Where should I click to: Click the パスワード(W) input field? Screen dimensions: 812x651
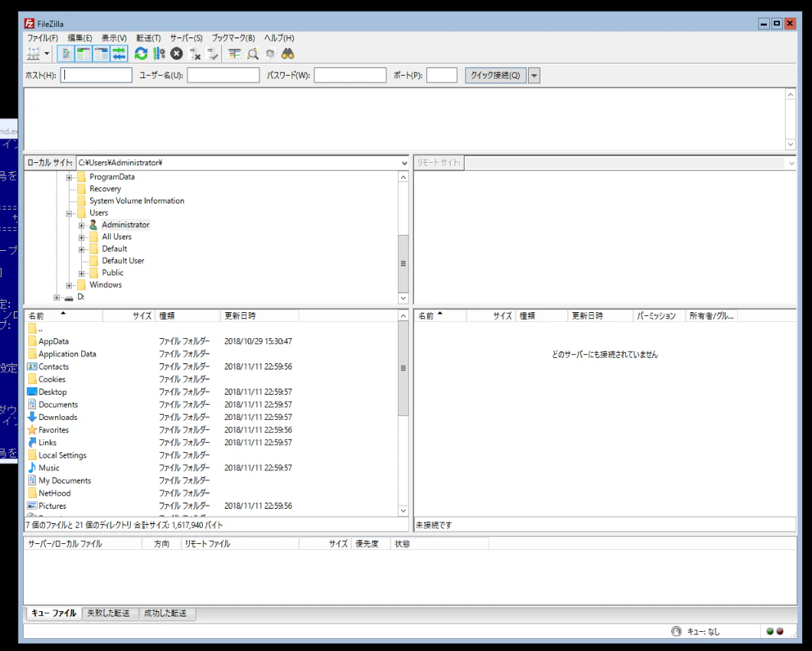(350, 76)
